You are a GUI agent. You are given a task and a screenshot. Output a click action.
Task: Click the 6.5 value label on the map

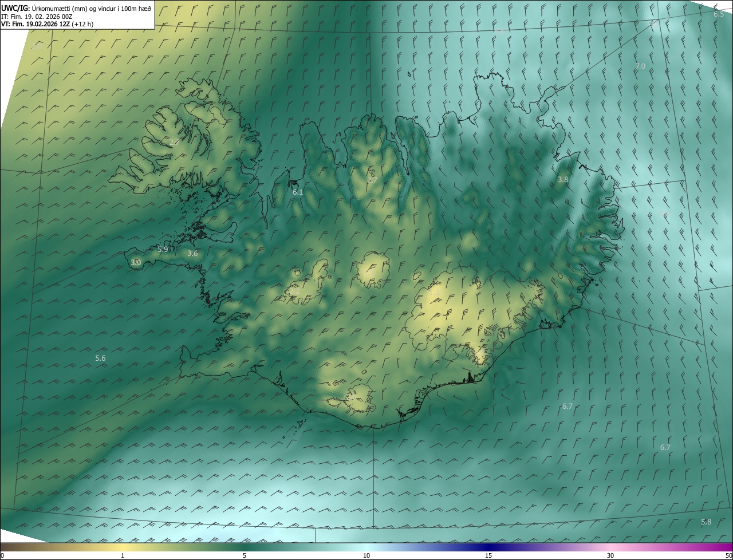[719, 14]
